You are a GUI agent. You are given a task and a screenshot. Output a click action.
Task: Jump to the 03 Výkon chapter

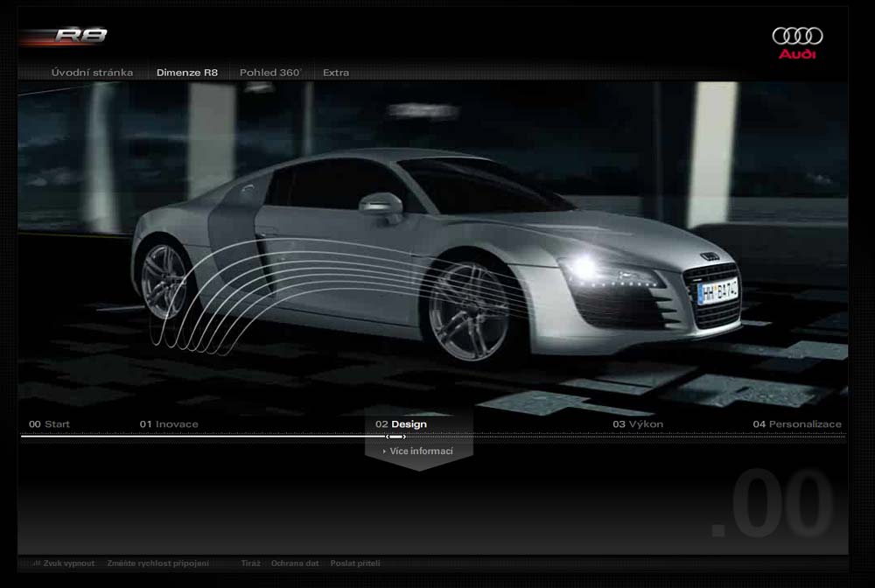point(638,424)
